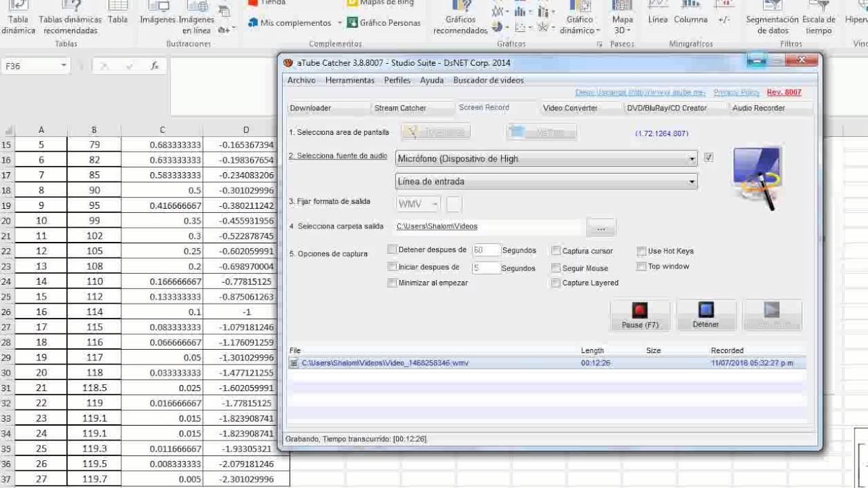This screenshot has width=868, height=488.
Task: Click the Detener stop button
Action: [x=706, y=316]
